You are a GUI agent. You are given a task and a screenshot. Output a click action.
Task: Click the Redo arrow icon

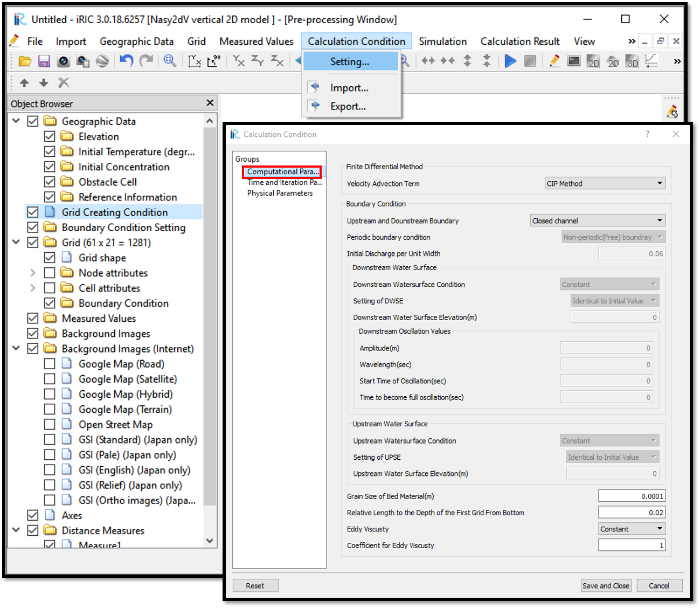point(146,61)
